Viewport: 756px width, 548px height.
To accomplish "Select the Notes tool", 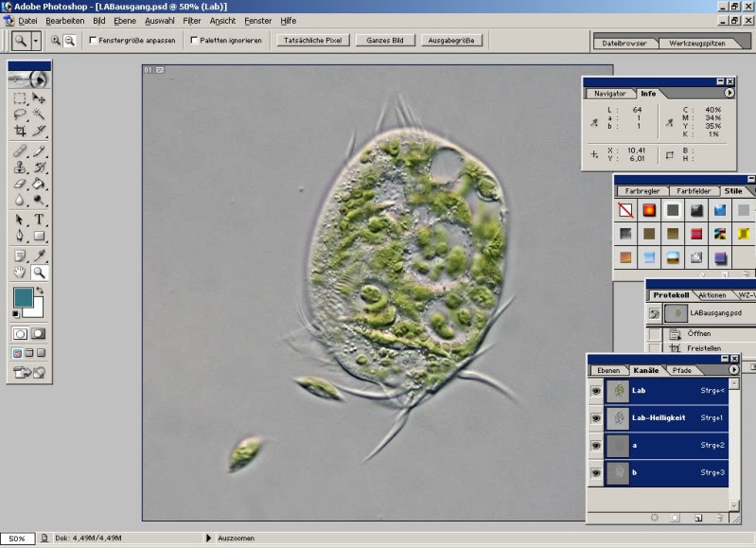I will [20, 256].
